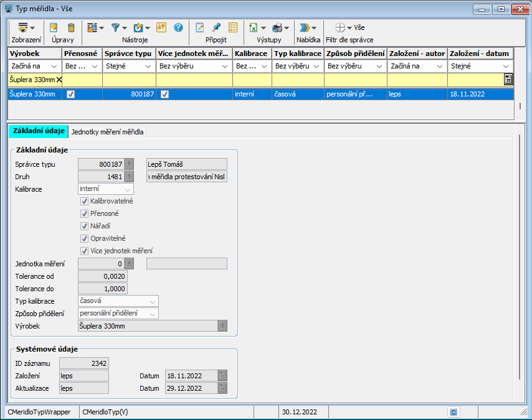Click the edit record pencil icon
Image resolution: width=532 pixels, height=420 pixels.
(x=54, y=27)
